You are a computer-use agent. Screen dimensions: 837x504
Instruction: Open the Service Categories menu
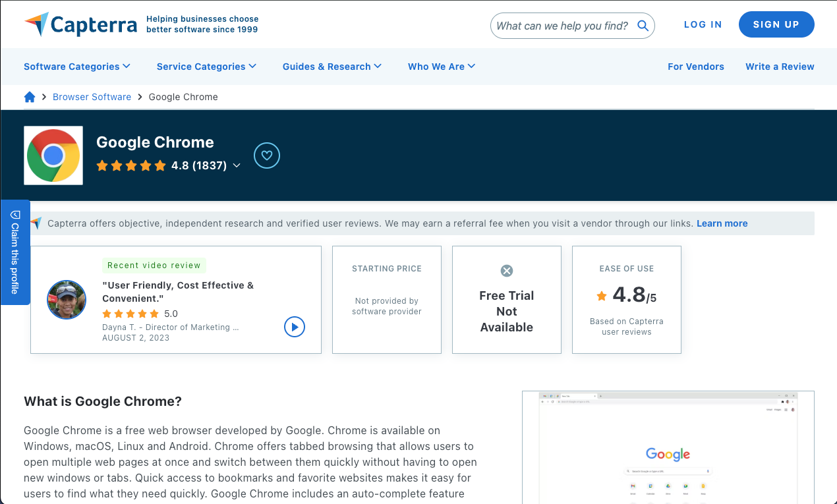(x=206, y=67)
